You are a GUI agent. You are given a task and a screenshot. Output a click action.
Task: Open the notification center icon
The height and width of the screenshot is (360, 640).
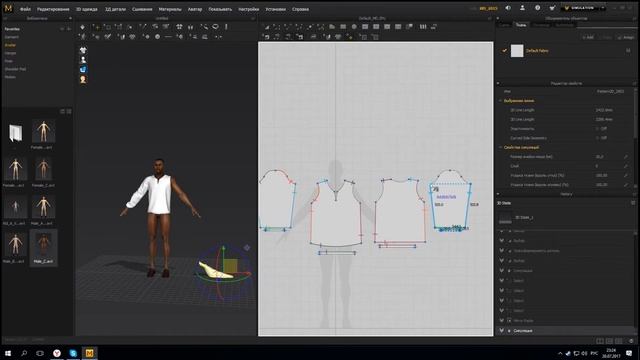click(x=629, y=353)
